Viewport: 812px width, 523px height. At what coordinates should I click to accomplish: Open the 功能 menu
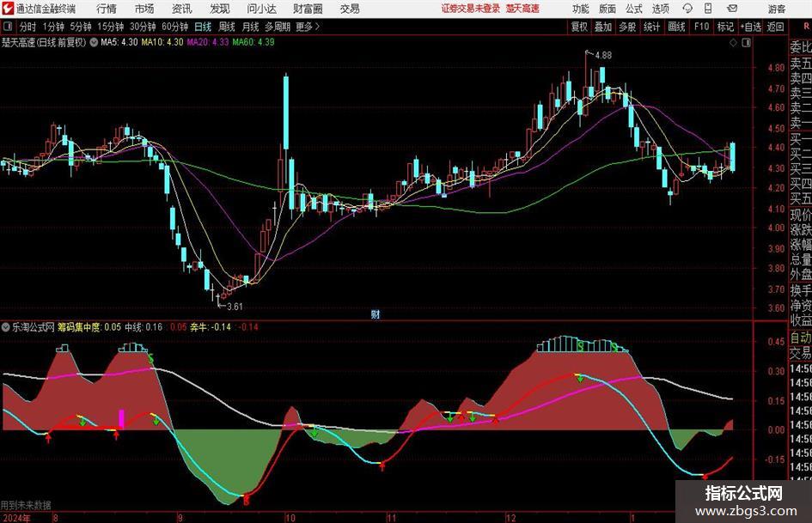tap(581, 9)
